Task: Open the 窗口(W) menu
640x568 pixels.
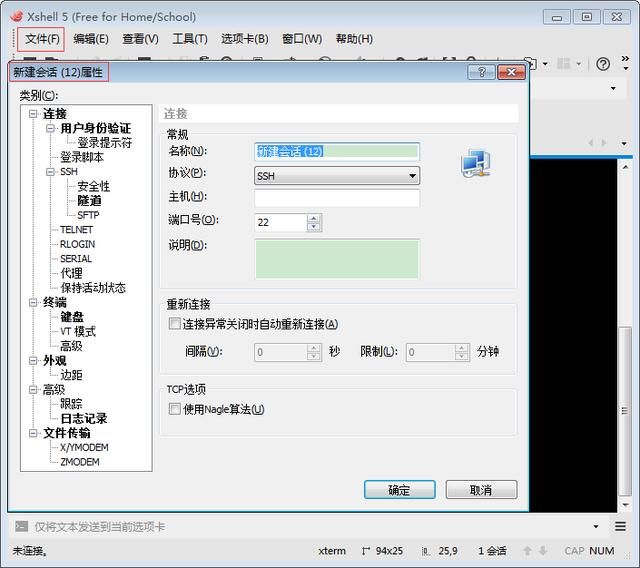Action: tap(302, 39)
